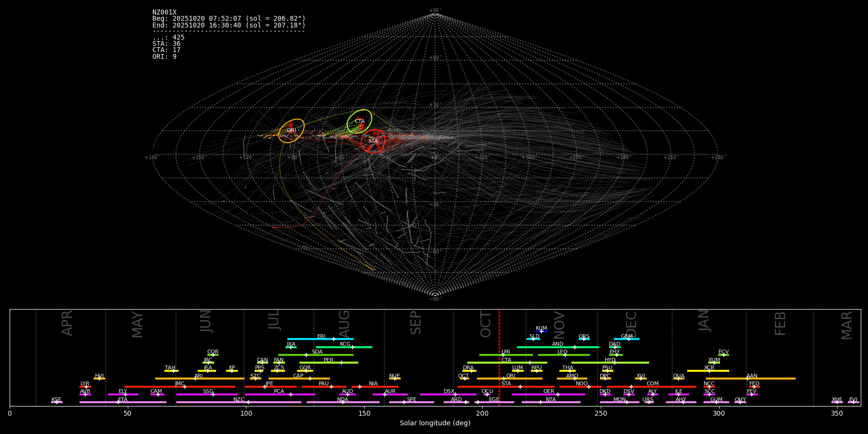Click the QUA shower label
The height and width of the screenshot is (434, 868).
pyautogui.click(x=679, y=376)
